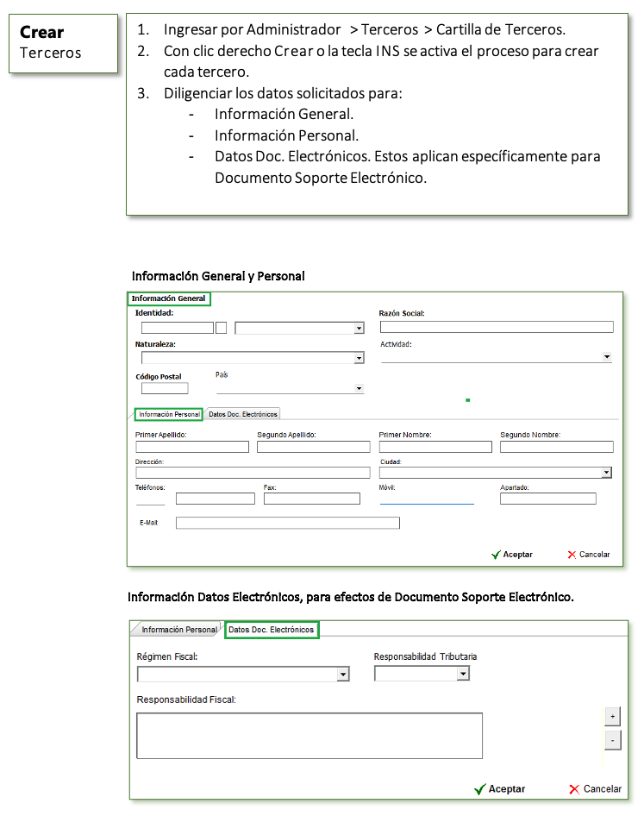The height and width of the screenshot is (816, 644).
Task: Click the Identidad number input field
Action: tap(178, 328)
